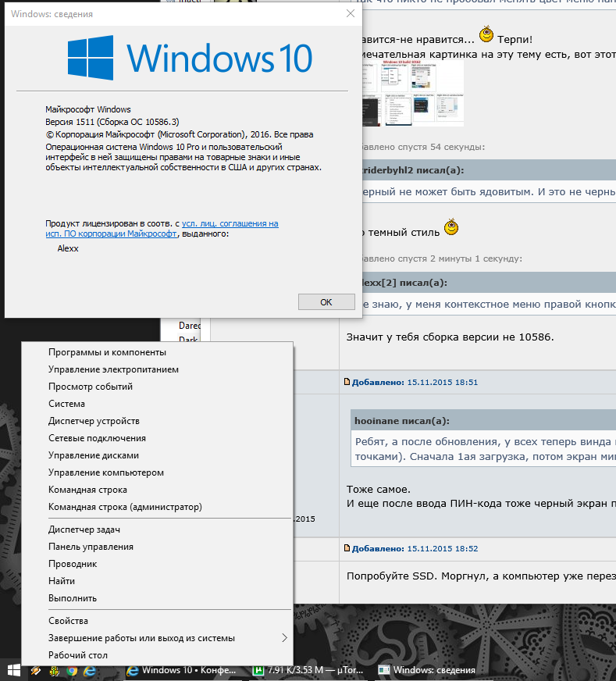The image size is (616, 681).
Task: Launch Командная строка (администратор)
Action: tap(157, 507)
